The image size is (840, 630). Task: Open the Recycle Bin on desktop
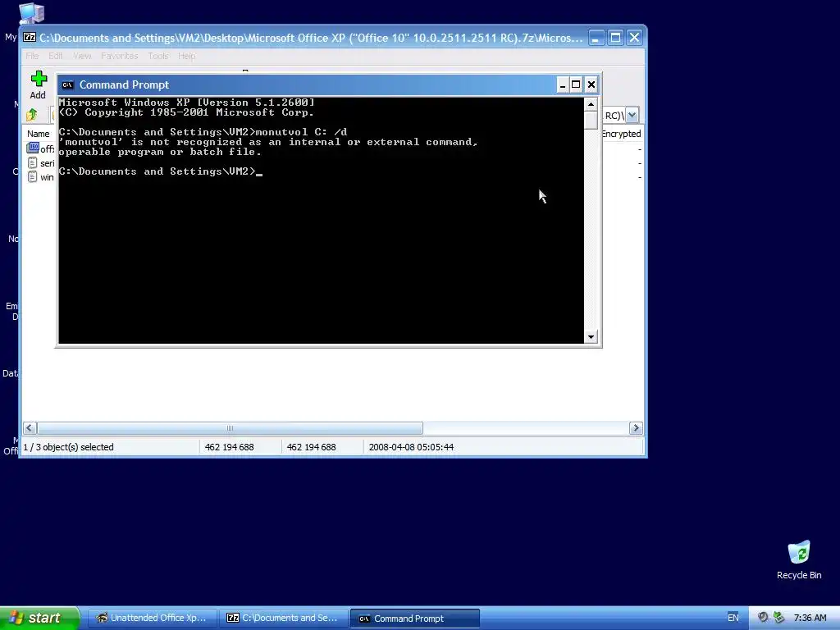799,559
